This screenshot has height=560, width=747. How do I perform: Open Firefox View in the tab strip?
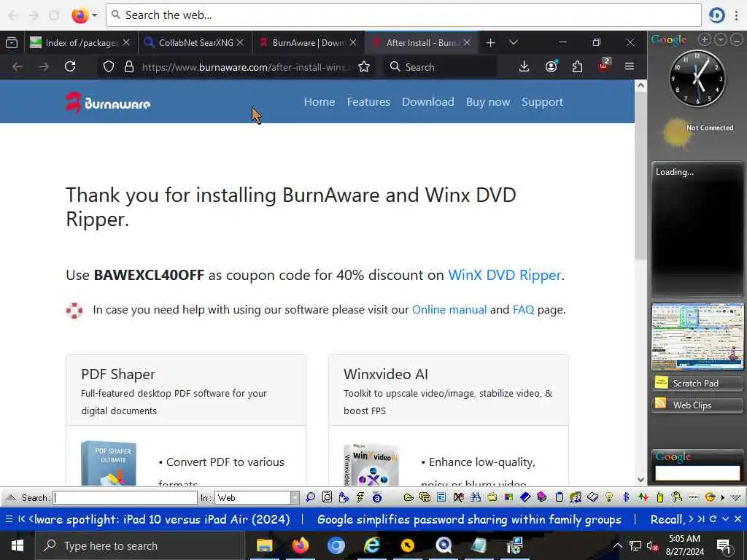pos(12,43)
